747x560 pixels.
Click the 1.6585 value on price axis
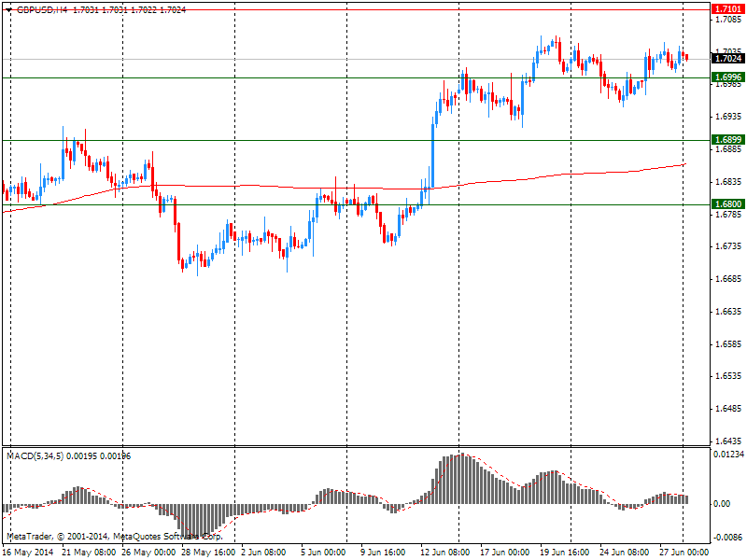coord(729,343)
